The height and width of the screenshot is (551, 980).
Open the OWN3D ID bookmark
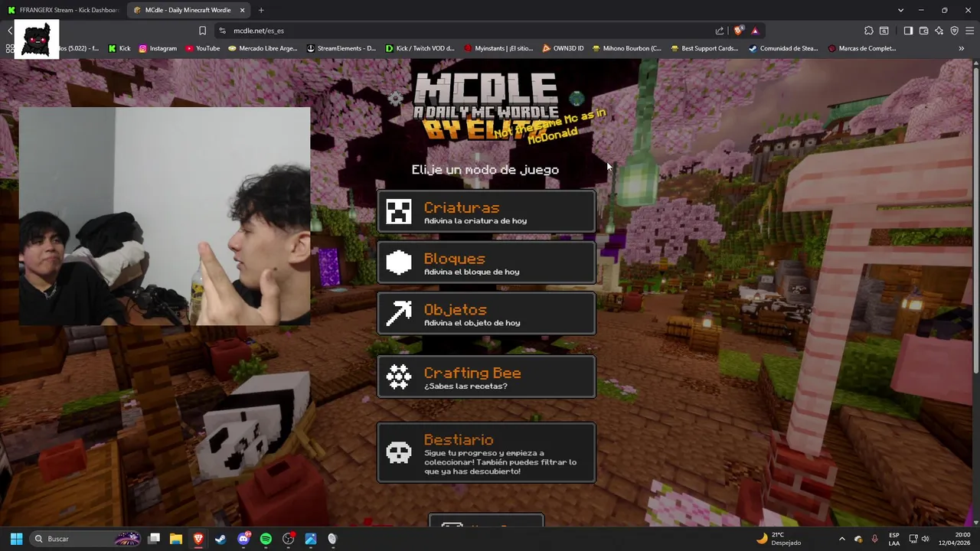(563, 48)
